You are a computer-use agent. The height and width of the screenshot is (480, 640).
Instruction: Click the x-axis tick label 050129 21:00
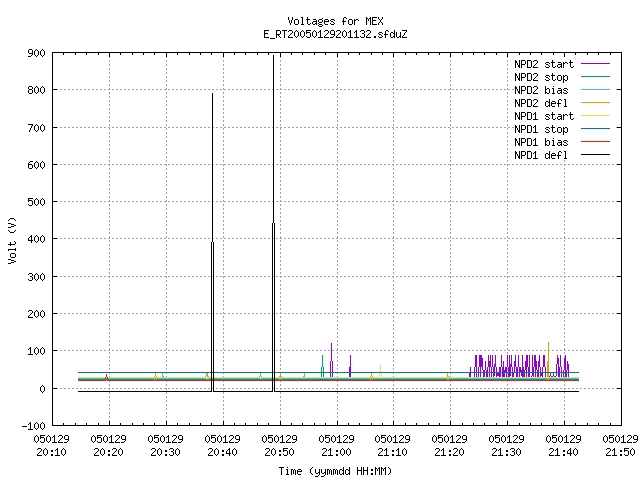pyautogui.click(x=336, y=446)
